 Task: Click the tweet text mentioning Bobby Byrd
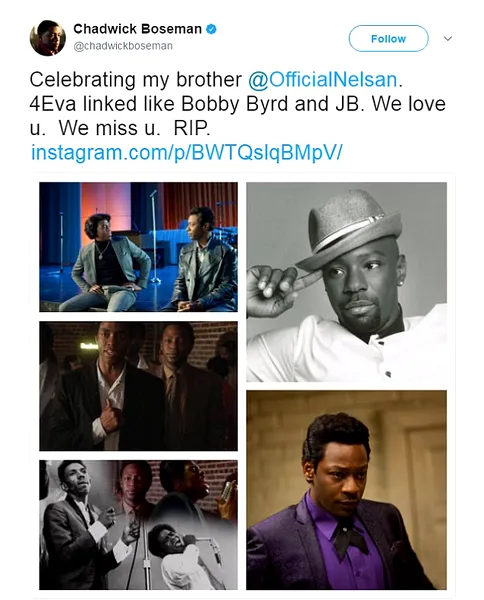[237, 104]
